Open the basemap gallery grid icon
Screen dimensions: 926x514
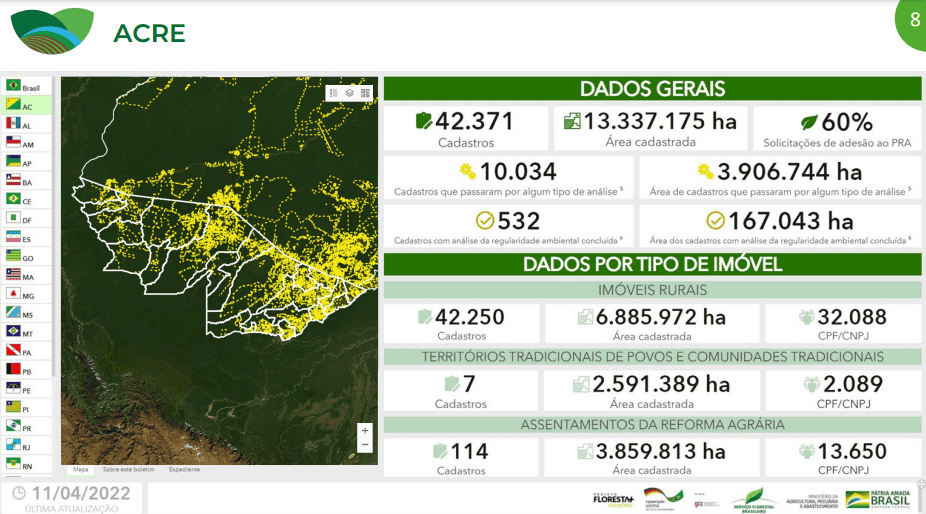(365, 93)
